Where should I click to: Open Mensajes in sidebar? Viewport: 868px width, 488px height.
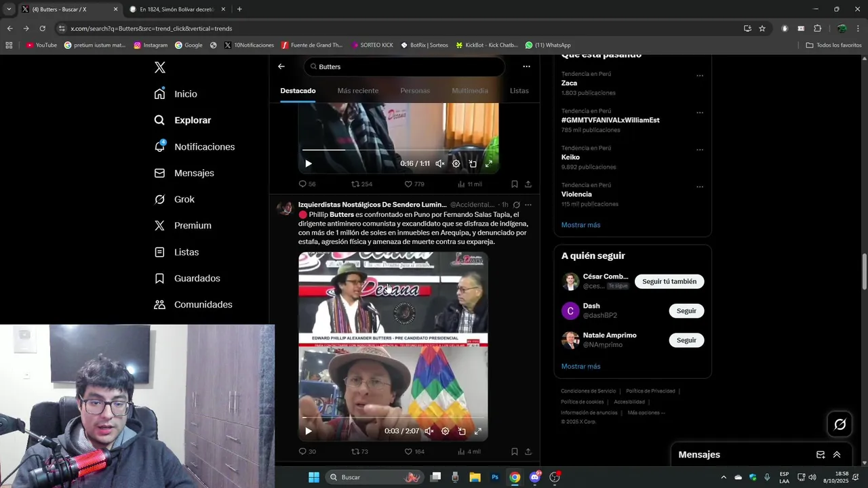(184, 173)
